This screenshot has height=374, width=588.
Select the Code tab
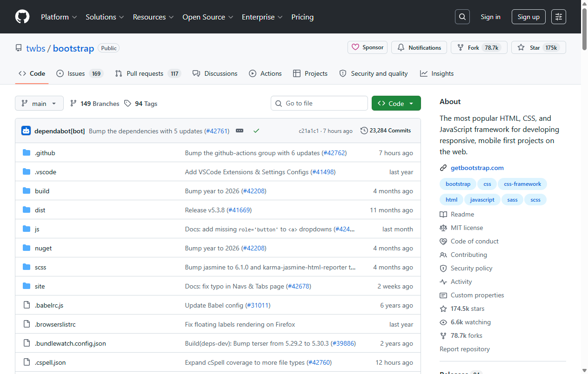32,73
